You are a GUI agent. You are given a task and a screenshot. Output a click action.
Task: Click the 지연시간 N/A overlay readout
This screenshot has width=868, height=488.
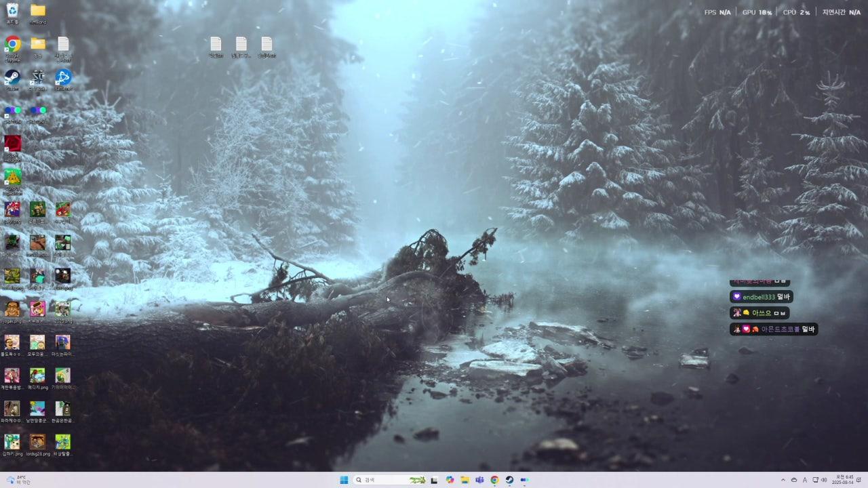pyautogui.click(x=842, y=12)
